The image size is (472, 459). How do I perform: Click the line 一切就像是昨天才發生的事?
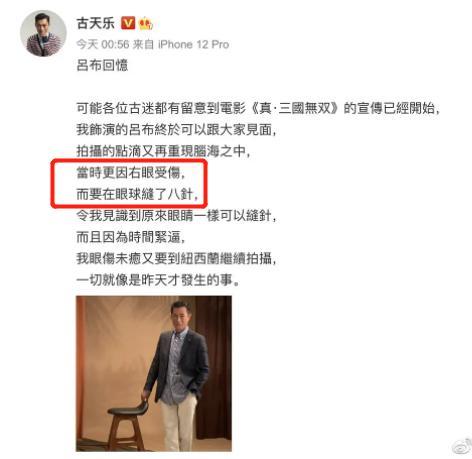click(155, 280)
